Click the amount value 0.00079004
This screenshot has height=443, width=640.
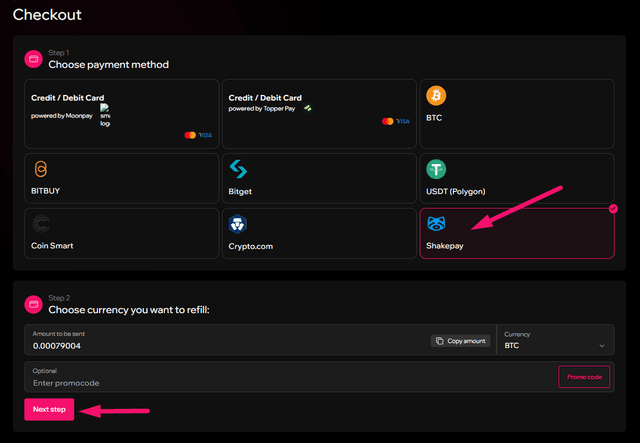[57, 346]
